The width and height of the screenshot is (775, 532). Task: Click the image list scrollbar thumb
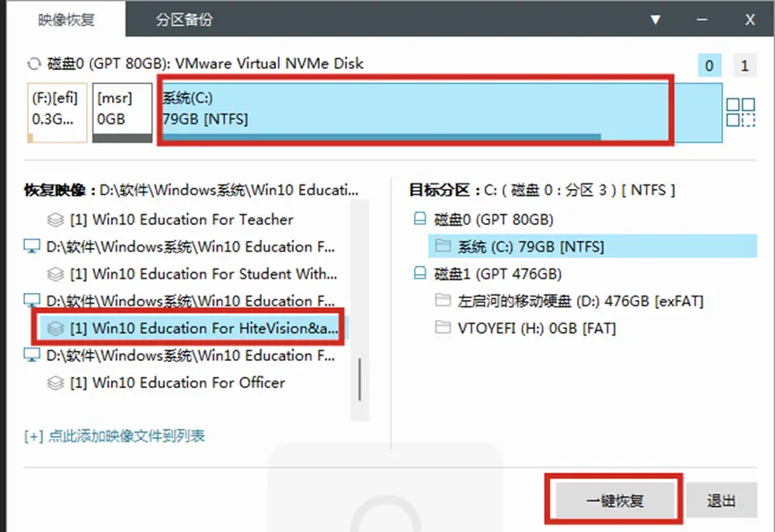coord(360,380)
